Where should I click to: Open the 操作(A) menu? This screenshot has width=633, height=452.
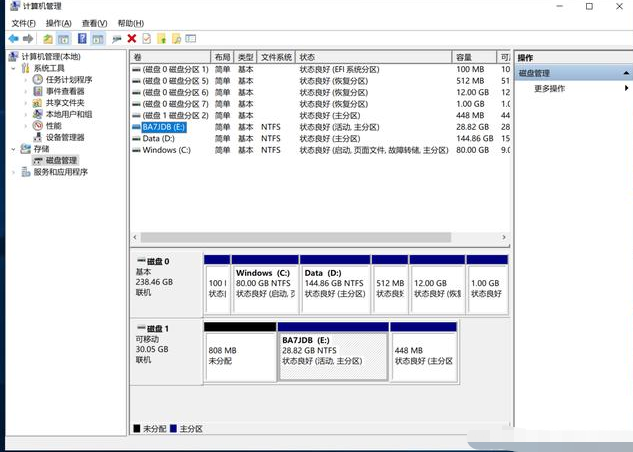click(x=58, y=23)
